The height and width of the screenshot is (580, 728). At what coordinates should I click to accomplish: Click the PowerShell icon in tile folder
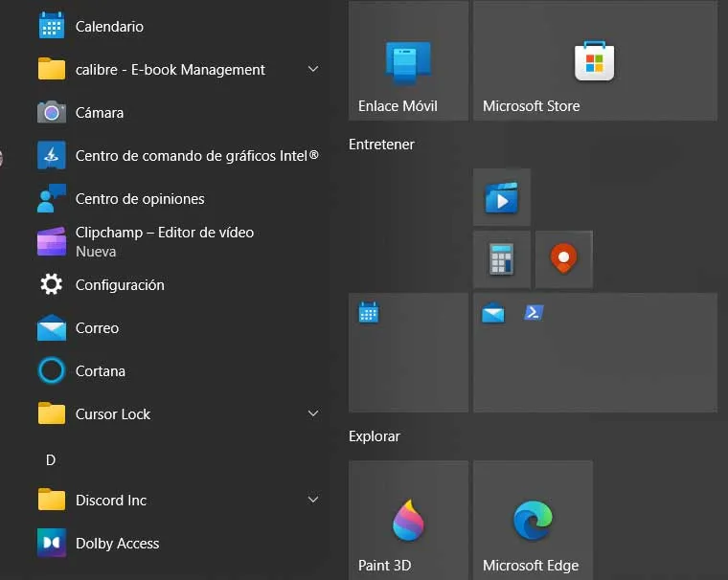pyautogui.click(x=534, y=312)
